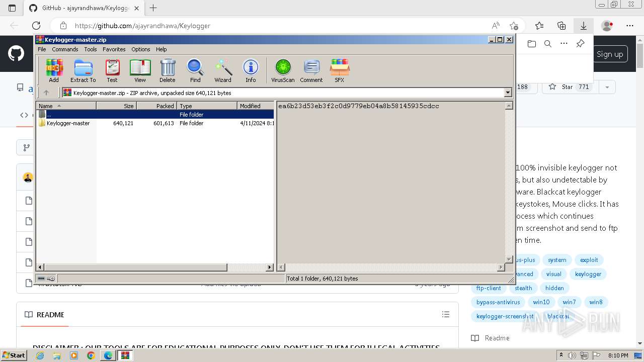Pin the downloads panel

tap(580, 44)
